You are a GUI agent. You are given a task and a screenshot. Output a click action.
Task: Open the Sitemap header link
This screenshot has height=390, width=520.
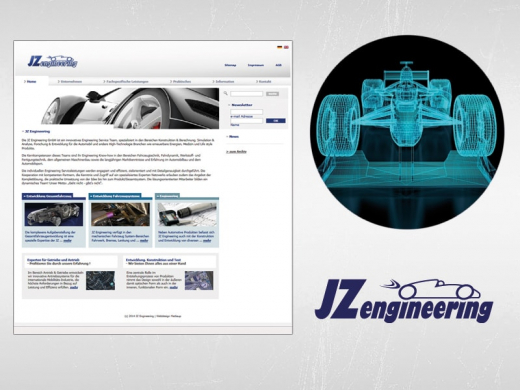click(x=230, y=65)
